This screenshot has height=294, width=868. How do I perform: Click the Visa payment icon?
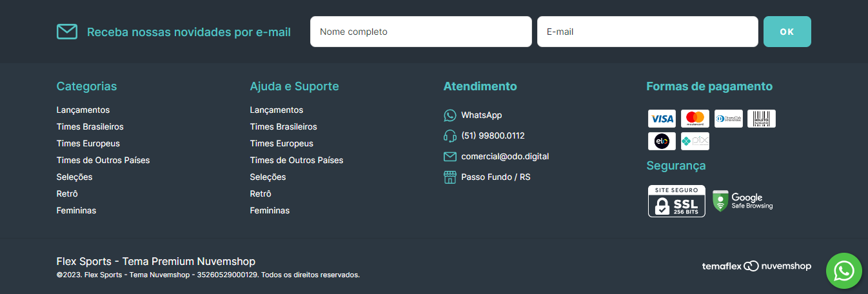662,119
